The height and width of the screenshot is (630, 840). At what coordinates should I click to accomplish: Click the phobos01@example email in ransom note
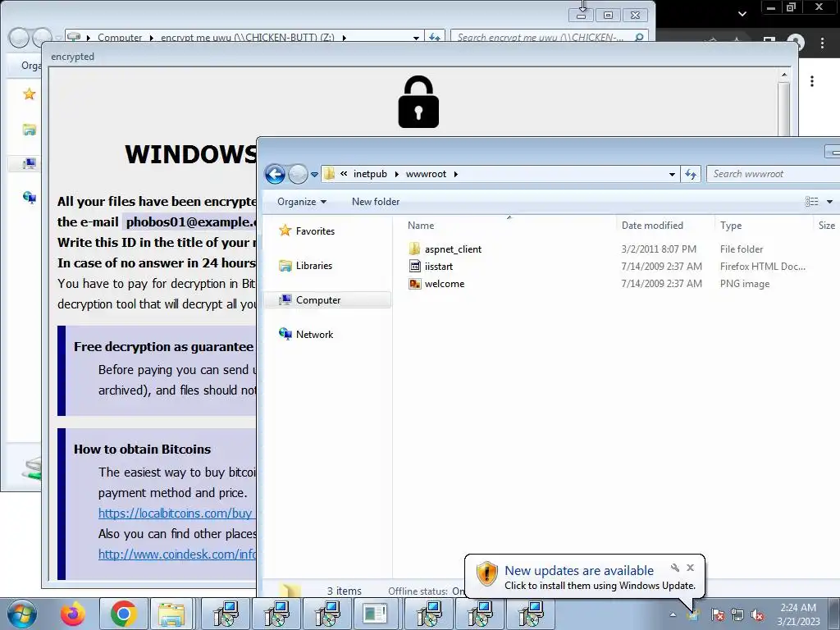click(x=190, y=221)
